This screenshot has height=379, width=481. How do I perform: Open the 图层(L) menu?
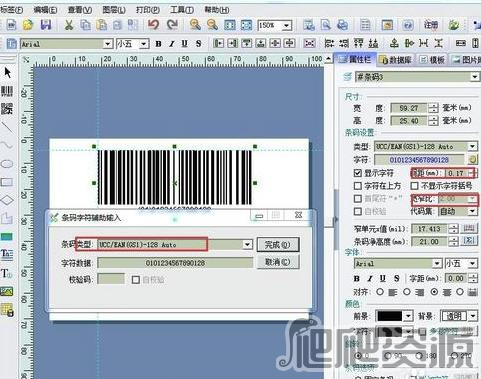[114, 10]
